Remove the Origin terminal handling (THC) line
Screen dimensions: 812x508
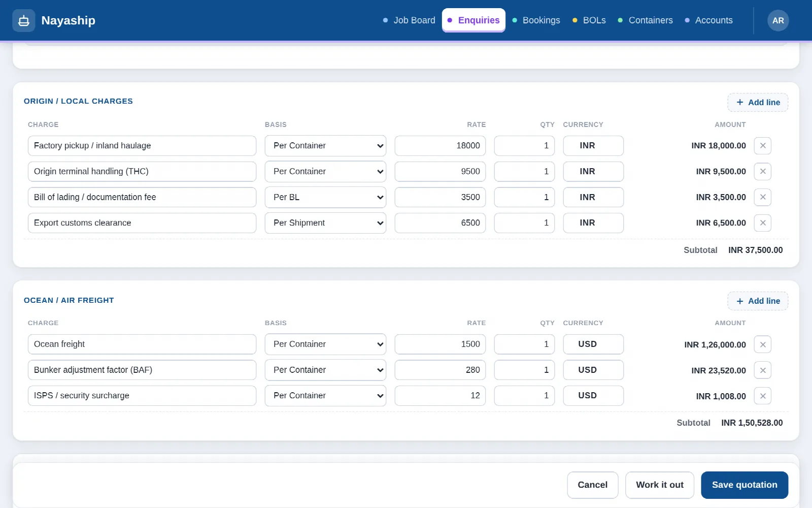coord(763,172)
